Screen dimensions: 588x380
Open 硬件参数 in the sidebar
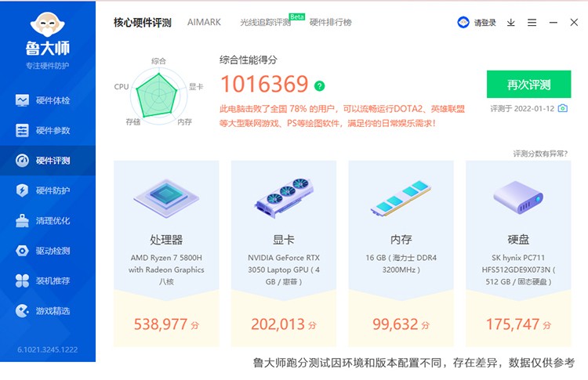48,130
